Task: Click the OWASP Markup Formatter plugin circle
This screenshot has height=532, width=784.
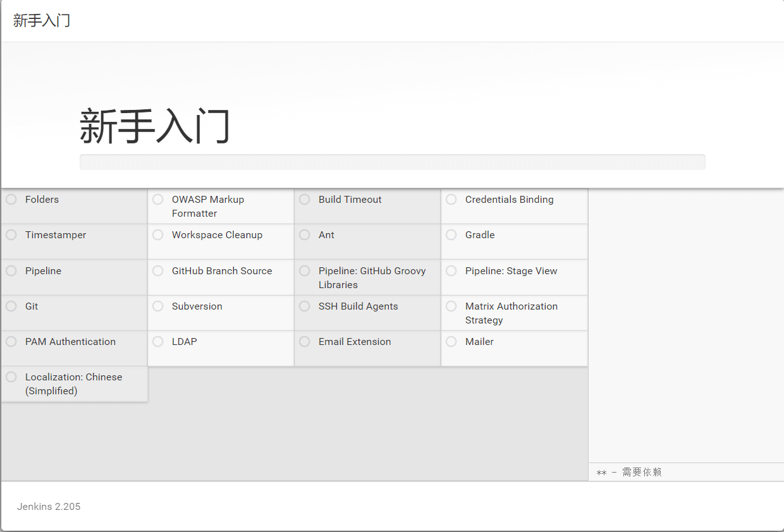Action: pyautogui.click(x=158, y=200)
